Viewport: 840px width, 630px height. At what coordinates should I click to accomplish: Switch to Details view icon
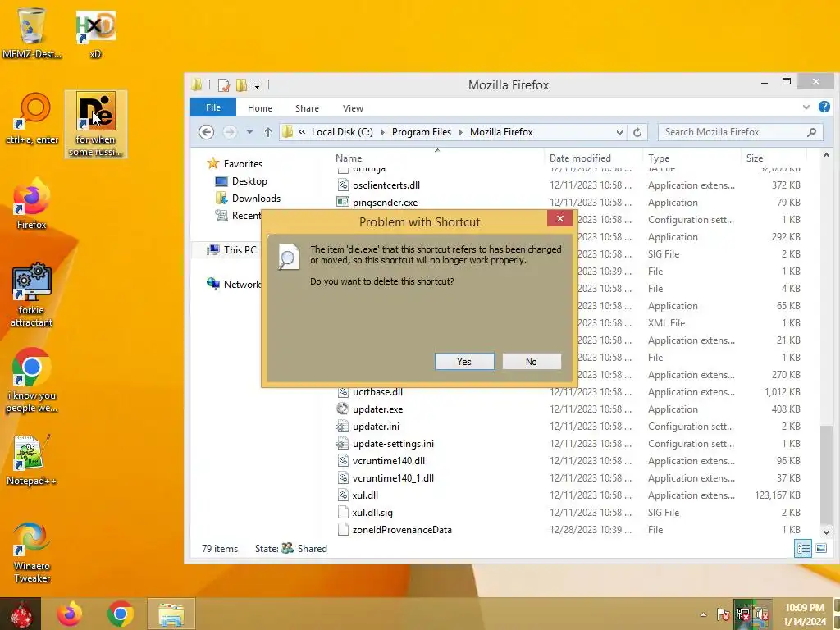pos(803,549)
